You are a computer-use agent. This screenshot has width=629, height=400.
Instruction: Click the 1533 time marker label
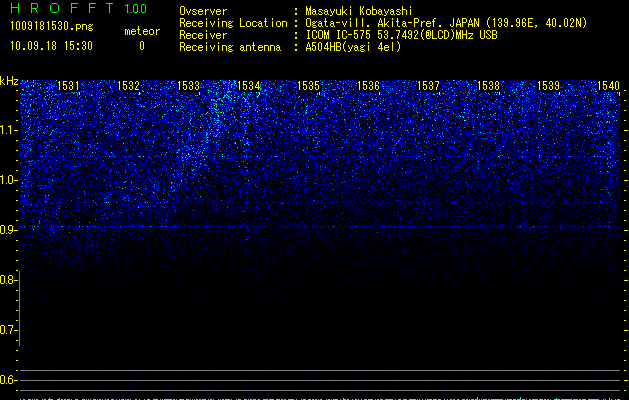188,86
